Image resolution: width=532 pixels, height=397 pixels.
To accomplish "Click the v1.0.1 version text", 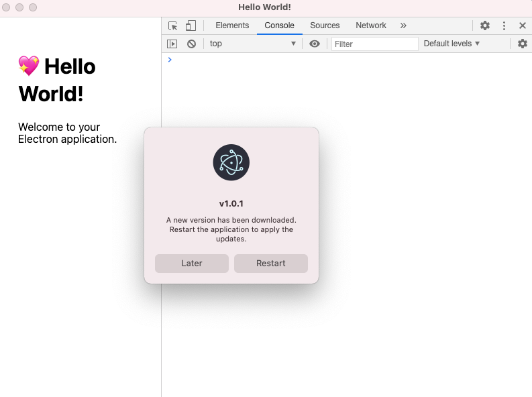I will tap(231, 203).
